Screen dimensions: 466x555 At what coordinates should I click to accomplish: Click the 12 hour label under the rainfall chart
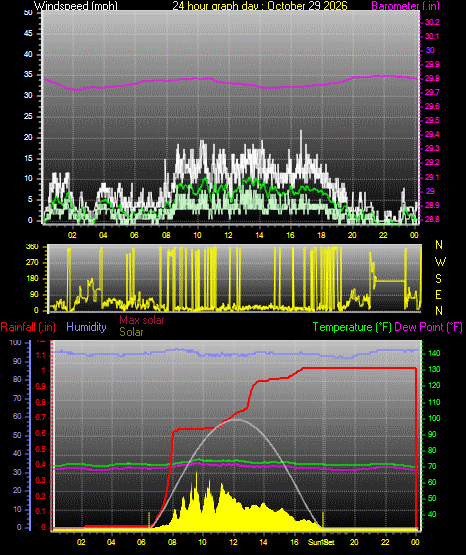click(233, 542)
